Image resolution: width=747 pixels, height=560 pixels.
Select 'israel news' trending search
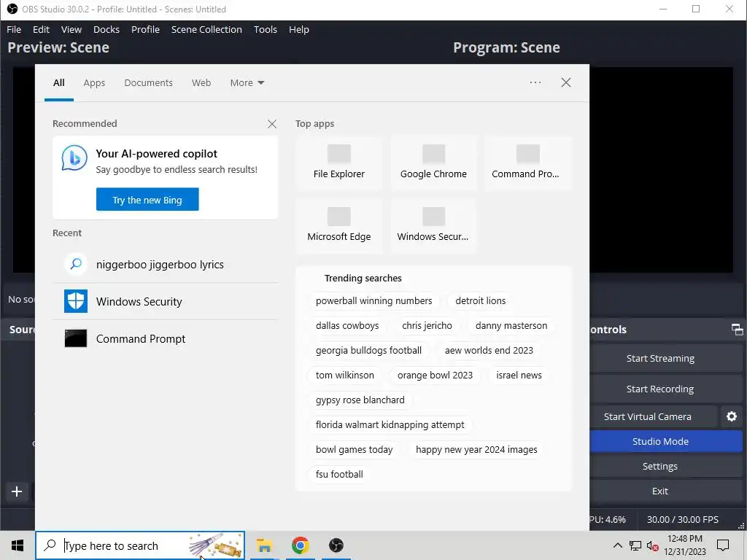(519, 376)
